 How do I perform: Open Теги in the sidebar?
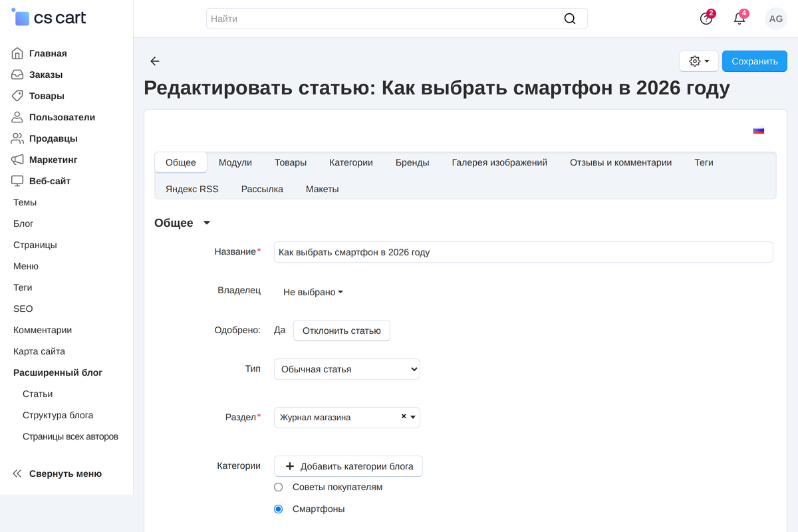pos(23,287)
